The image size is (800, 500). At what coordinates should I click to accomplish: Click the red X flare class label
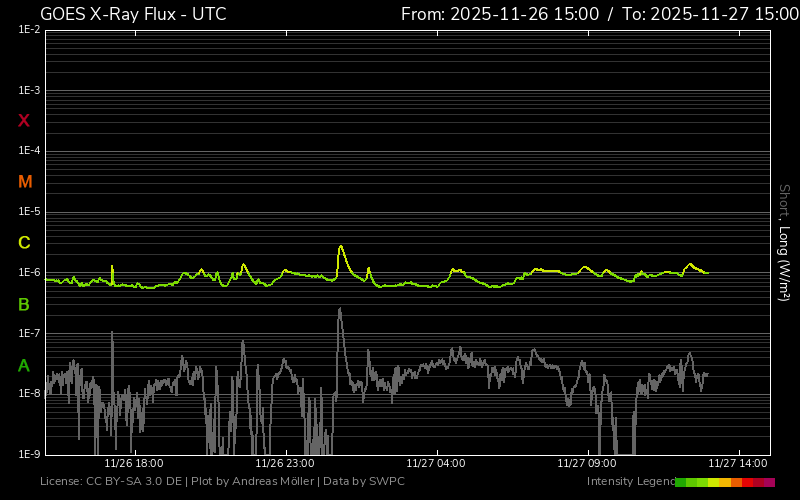(x=23, y=121)
